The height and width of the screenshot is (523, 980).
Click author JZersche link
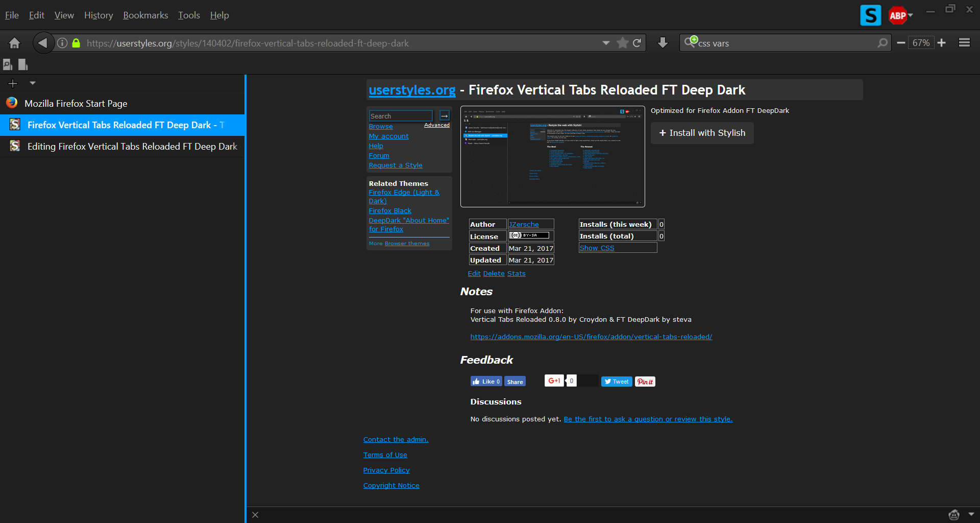[x=524, y=224]
